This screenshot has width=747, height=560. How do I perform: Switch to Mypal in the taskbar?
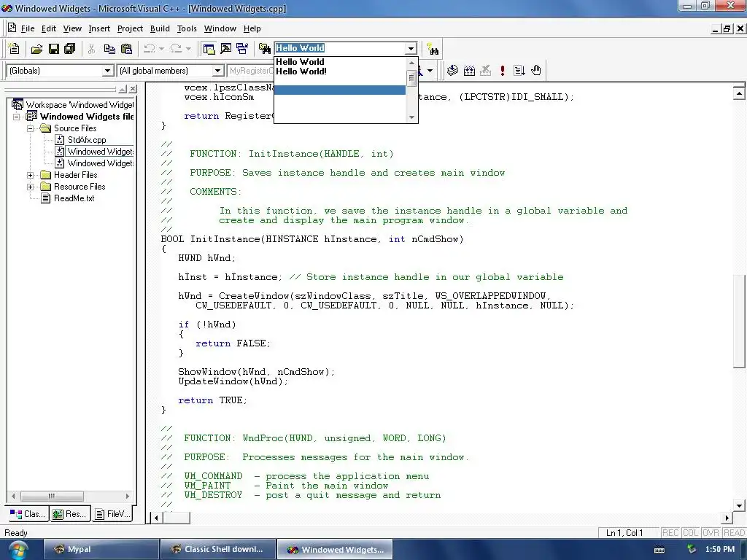pos(101,550)
